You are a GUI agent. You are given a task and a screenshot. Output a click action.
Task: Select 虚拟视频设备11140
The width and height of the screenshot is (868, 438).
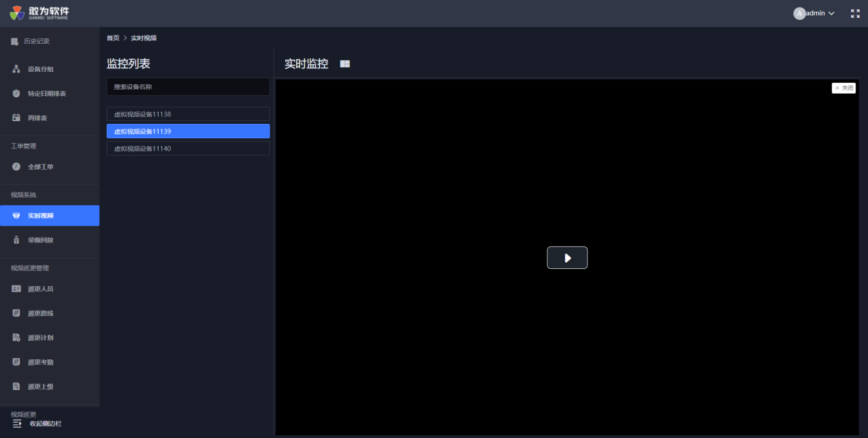(x=188, y=149)
